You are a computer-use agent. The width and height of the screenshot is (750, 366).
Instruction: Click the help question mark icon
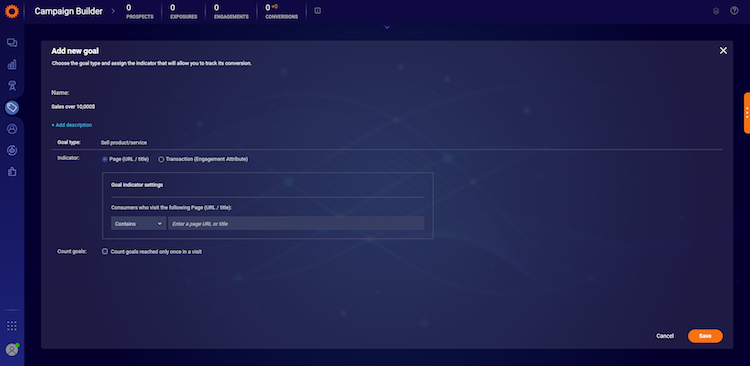(x=734, y=11)
